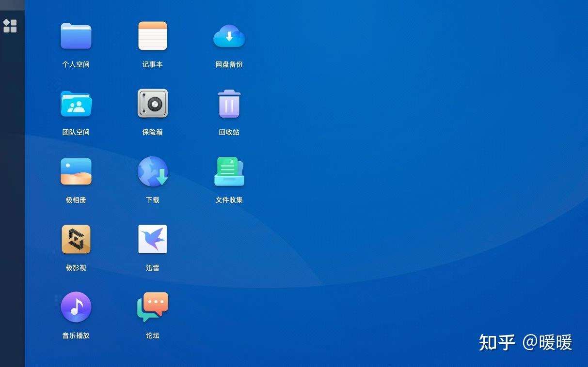Launch the 极相册 photo album
The image size is (588, 367).
[76, 171]
